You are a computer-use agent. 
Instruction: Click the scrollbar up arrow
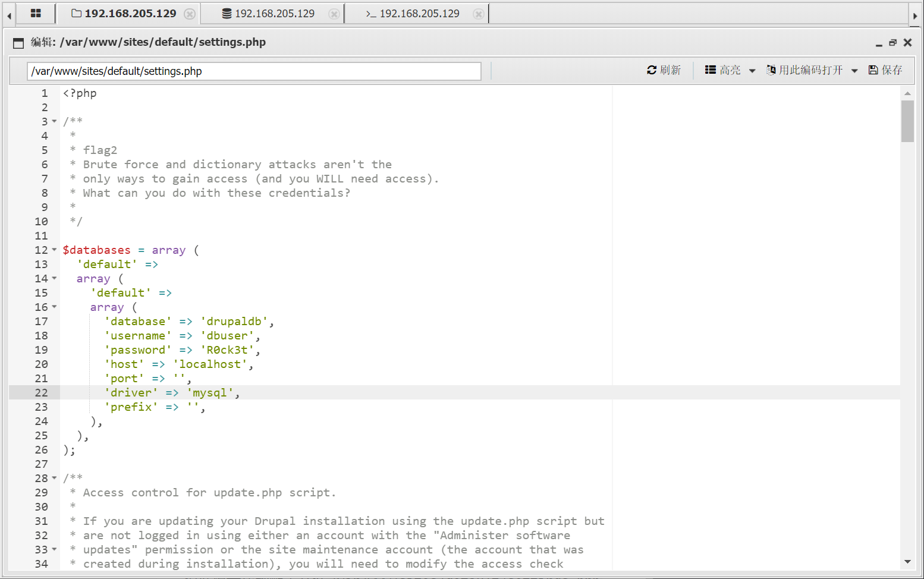[x=907, y=93]
